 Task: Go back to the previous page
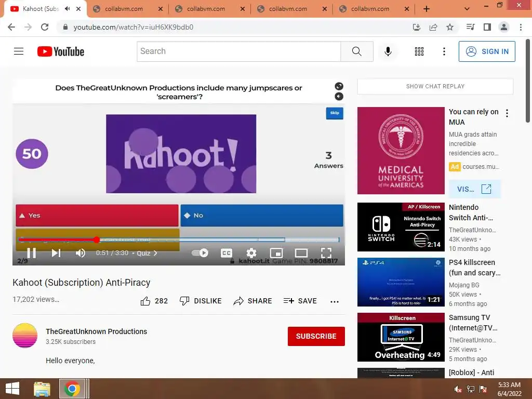click(x=11, y=27)
